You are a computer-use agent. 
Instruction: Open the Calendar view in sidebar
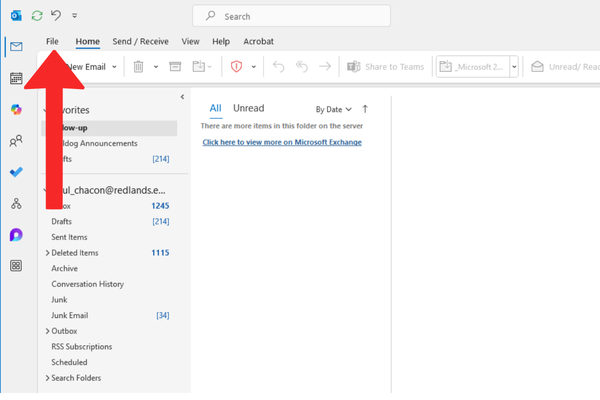[x=16, y=78]
